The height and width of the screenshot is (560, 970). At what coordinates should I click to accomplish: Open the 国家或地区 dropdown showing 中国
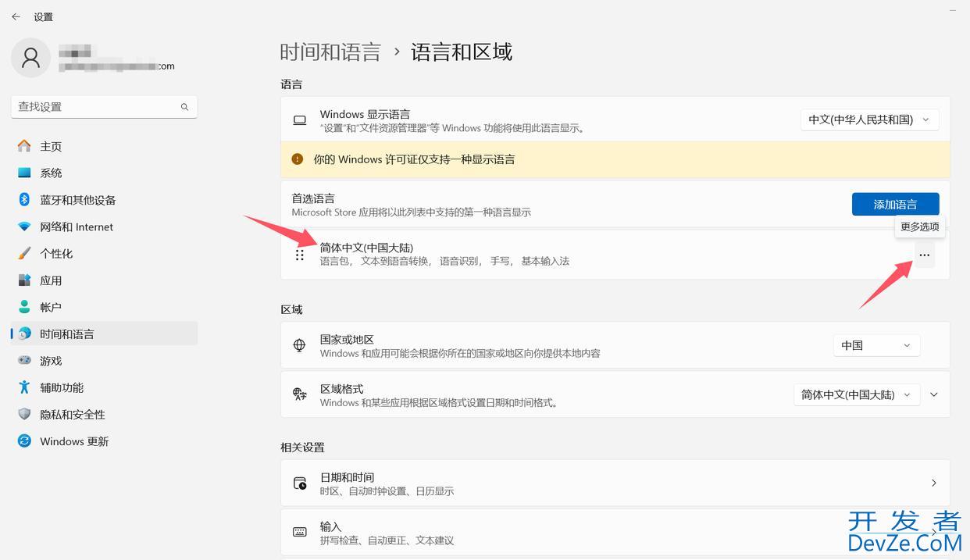876,345
